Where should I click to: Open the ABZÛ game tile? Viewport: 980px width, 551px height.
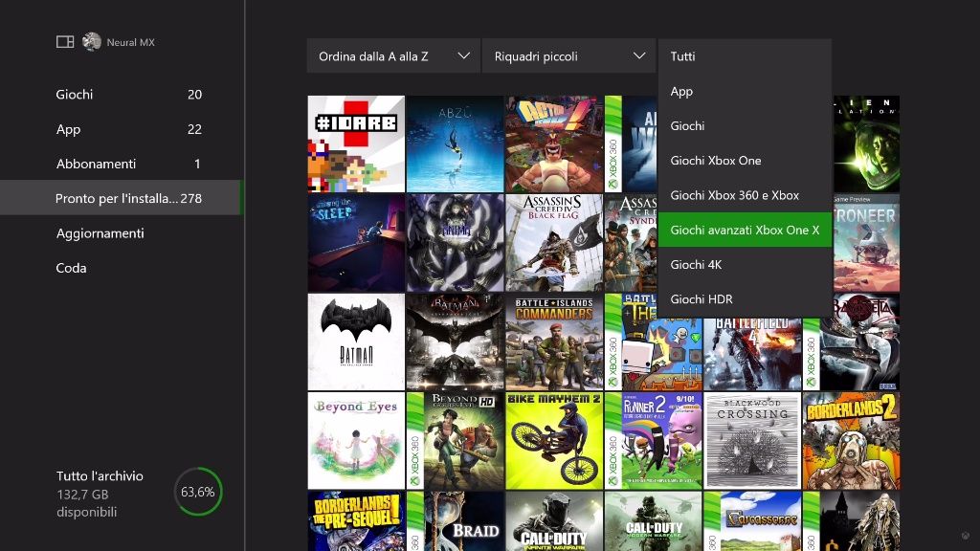[455, 143]
